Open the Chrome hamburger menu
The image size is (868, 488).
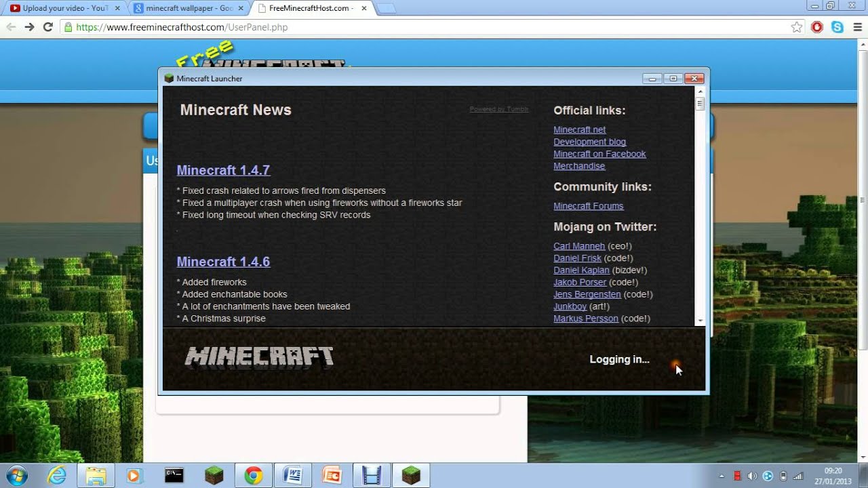click(x=857, y=27)
